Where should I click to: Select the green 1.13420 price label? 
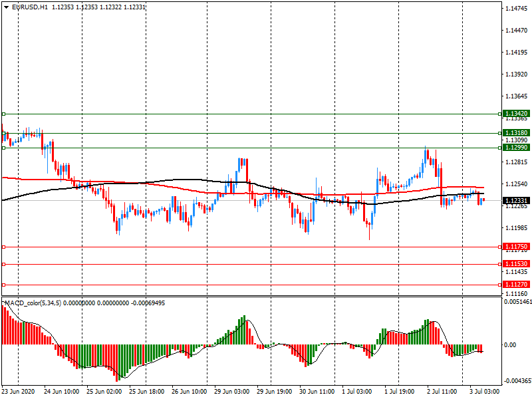[x=516, y=114]
